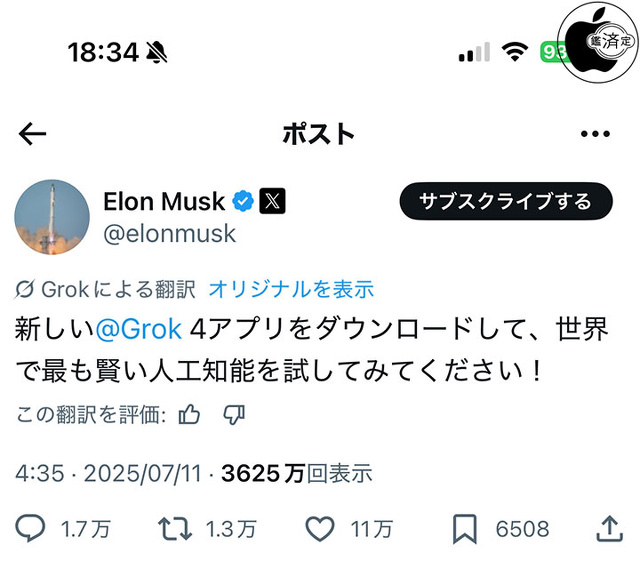Open the @elonmusk handle
This screenshot has width=640, height=577.
(x=170, y=234)
